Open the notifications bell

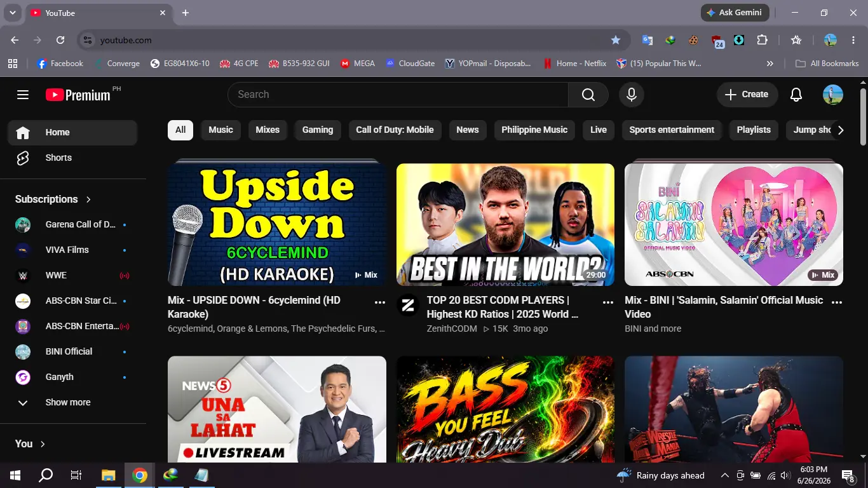click(796, 95)
